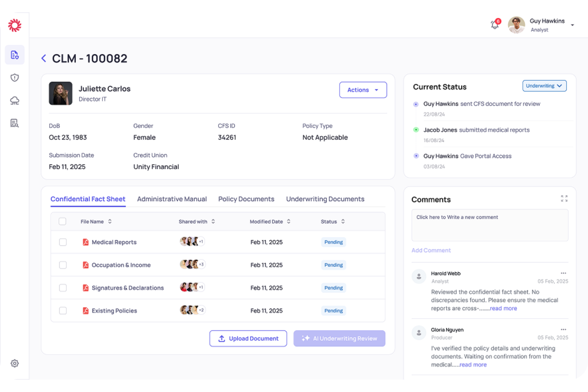Open the Underwriting status dropdown
The width and height of the screenshot is (588, 392).
pos(544,85)
